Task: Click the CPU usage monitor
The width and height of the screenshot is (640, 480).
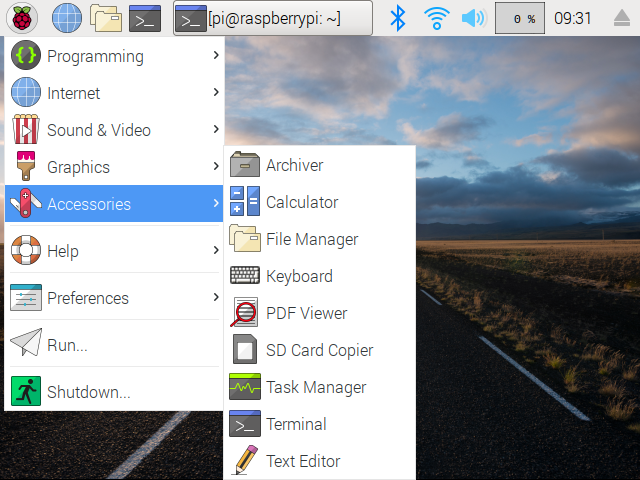Action: 520,18
